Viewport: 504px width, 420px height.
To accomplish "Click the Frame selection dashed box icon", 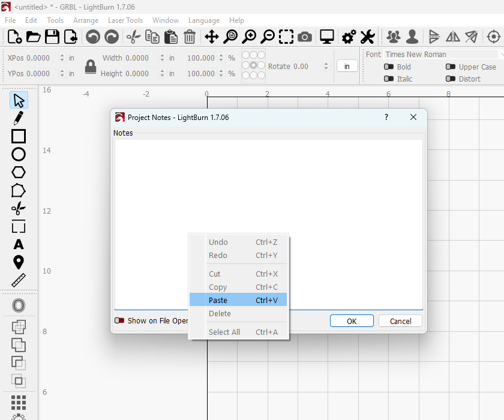I will tap(286, 37).
